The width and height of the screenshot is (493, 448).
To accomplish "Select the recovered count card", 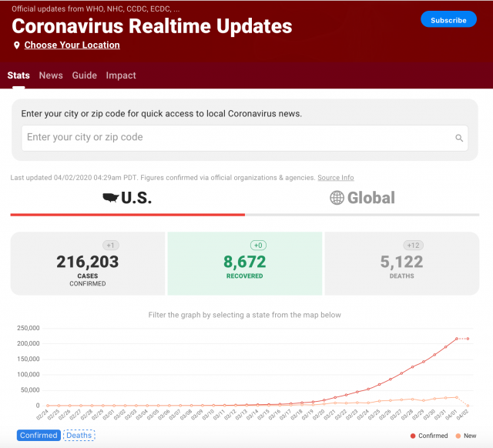I will pyautogui.click(x=245, y=264).
